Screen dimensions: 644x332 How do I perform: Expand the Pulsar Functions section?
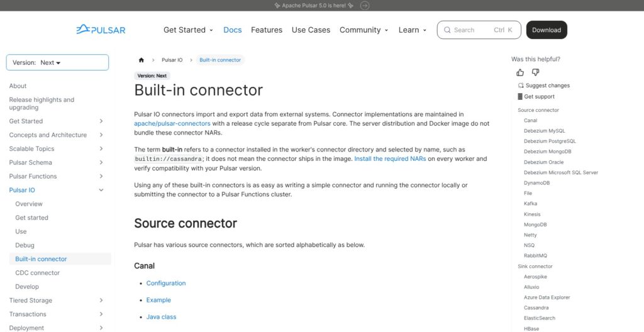(101, 176)
